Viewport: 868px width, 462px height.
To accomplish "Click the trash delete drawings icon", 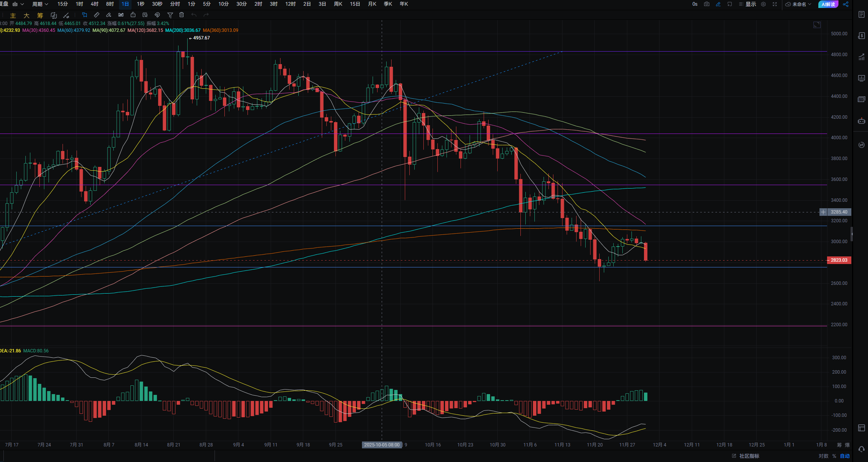I will [182, 15].
